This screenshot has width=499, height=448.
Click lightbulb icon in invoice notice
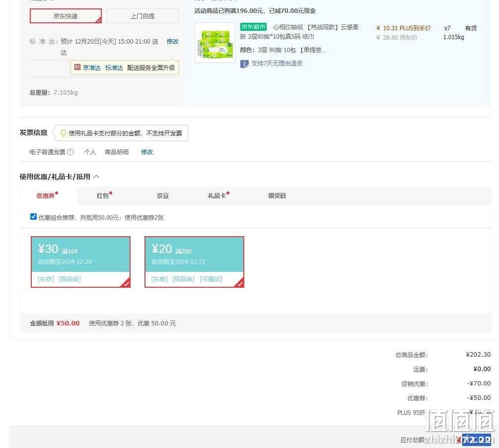[x=64, y=133]
